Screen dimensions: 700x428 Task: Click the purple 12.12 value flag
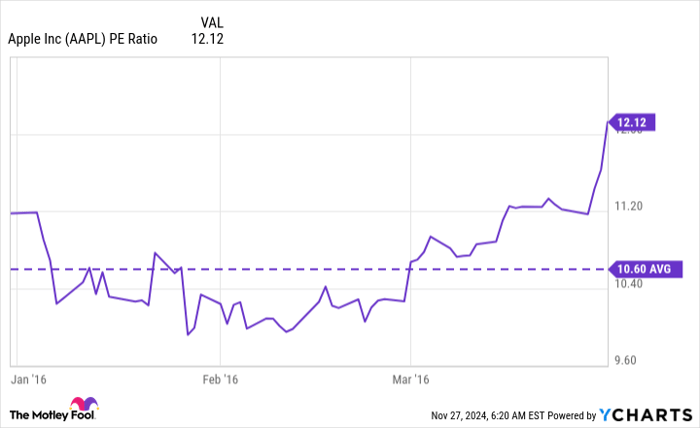[633, 124]
